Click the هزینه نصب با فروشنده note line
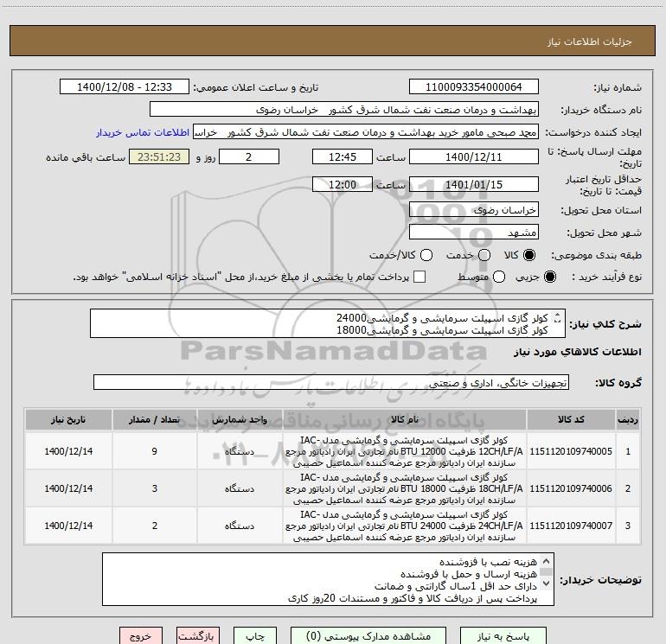 488,562
